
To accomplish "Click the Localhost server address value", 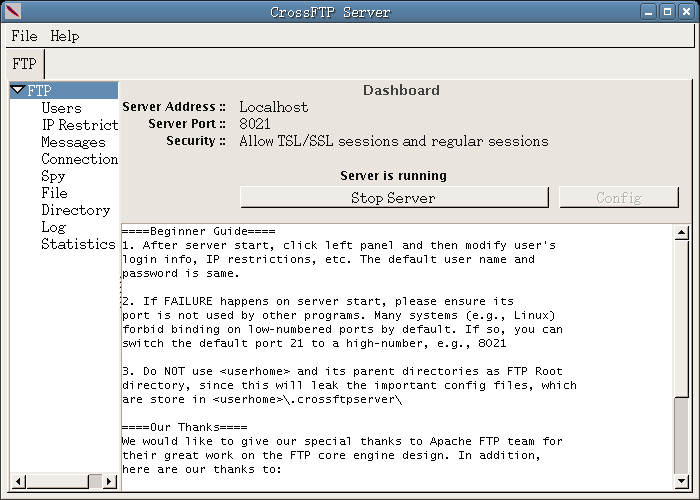I will [x=274, y=107].
